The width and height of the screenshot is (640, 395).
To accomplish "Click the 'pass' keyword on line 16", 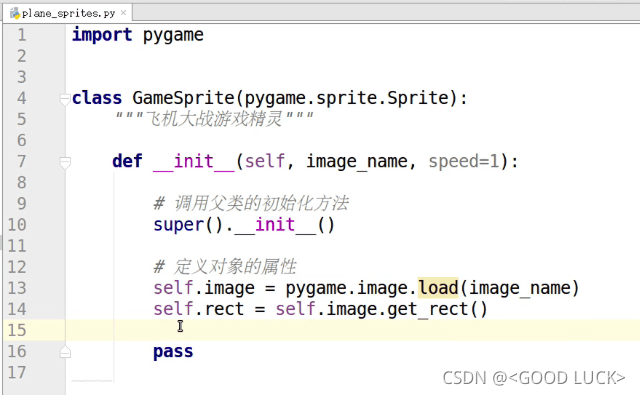I will point(173,352).
